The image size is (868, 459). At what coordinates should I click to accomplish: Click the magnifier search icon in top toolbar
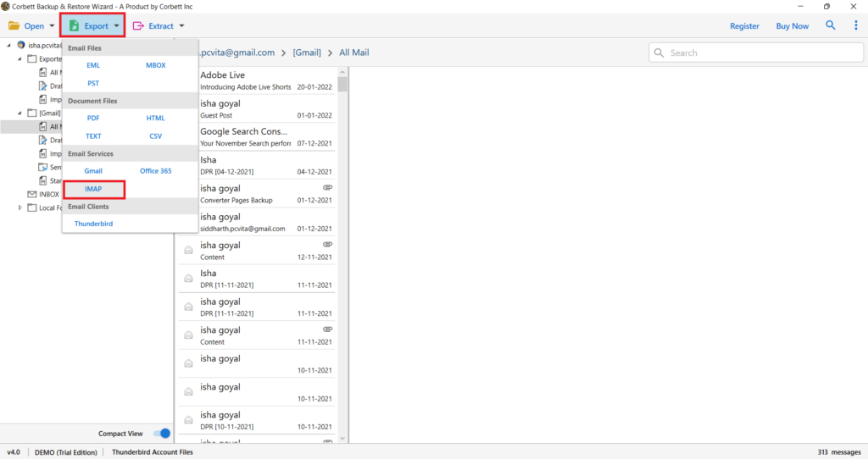829,25
